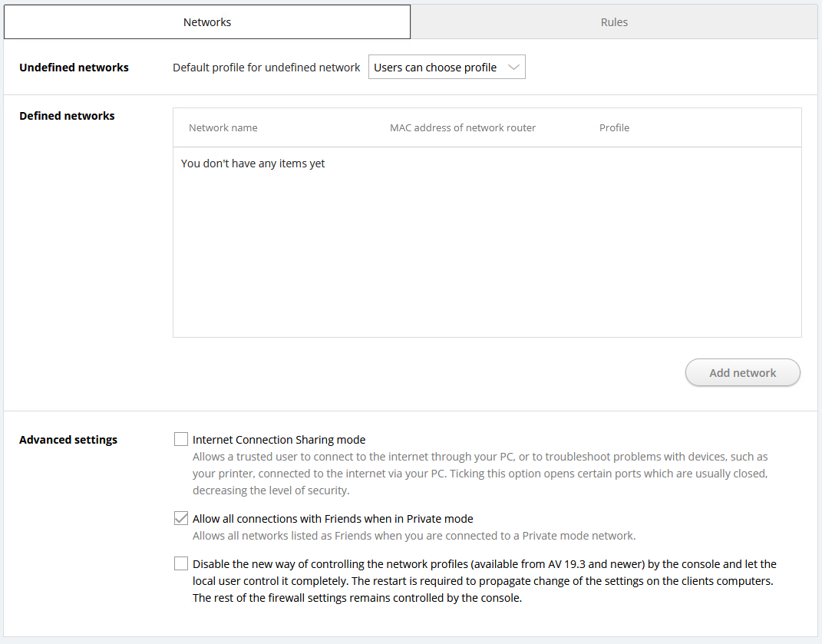Enable Internet Connection Sharing mode
822x644 pixels.
pyautogui.click(x=180, y=438)
